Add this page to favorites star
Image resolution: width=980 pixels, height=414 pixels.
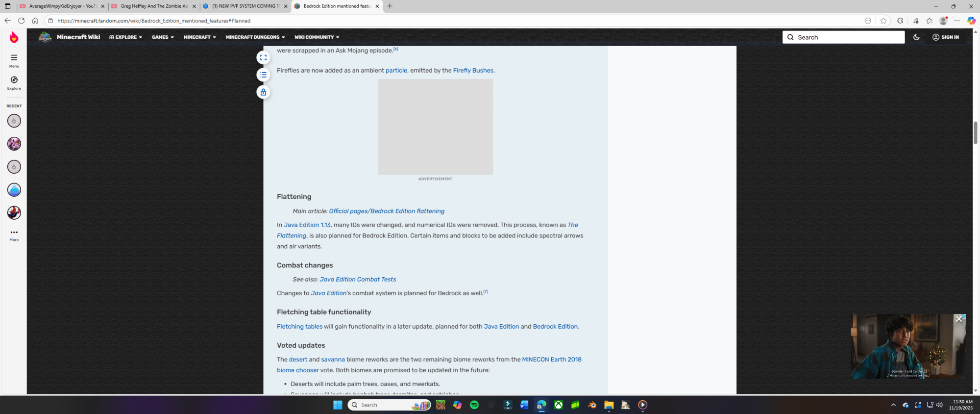883,21
